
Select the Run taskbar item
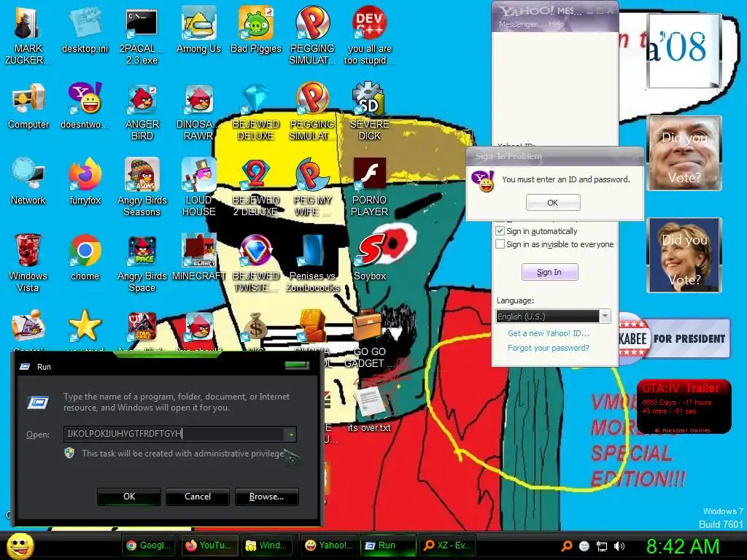(388, 545)
